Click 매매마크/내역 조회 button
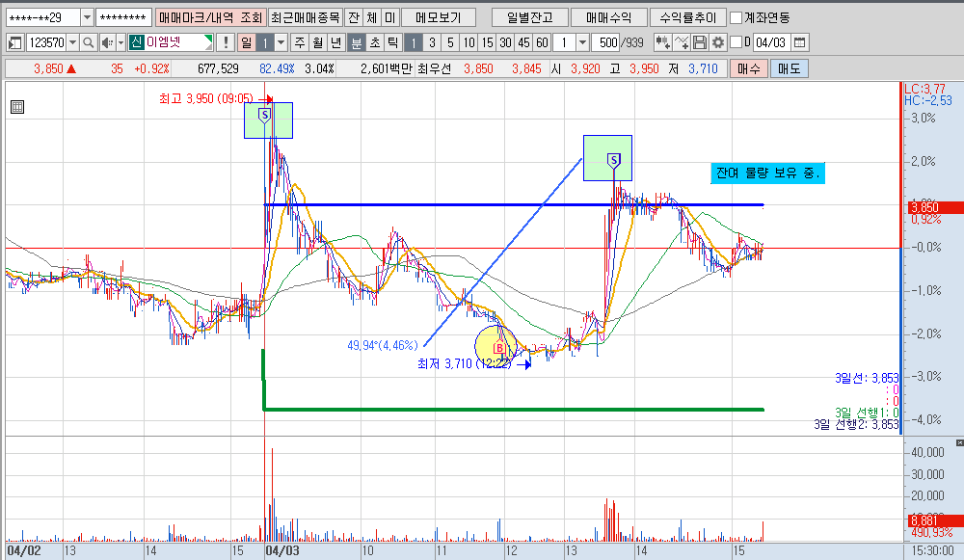The image size is (964, 560). point(211,17)
